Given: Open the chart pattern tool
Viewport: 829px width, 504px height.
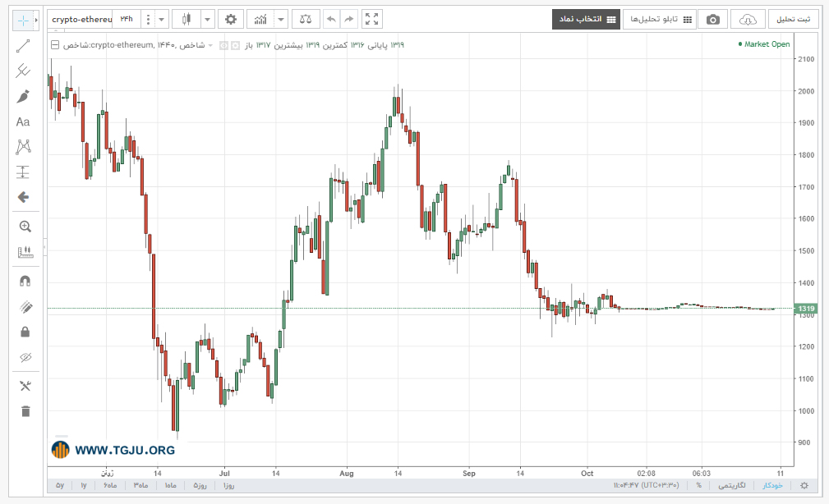Looking at the screenshot, I should pos(23,147).
